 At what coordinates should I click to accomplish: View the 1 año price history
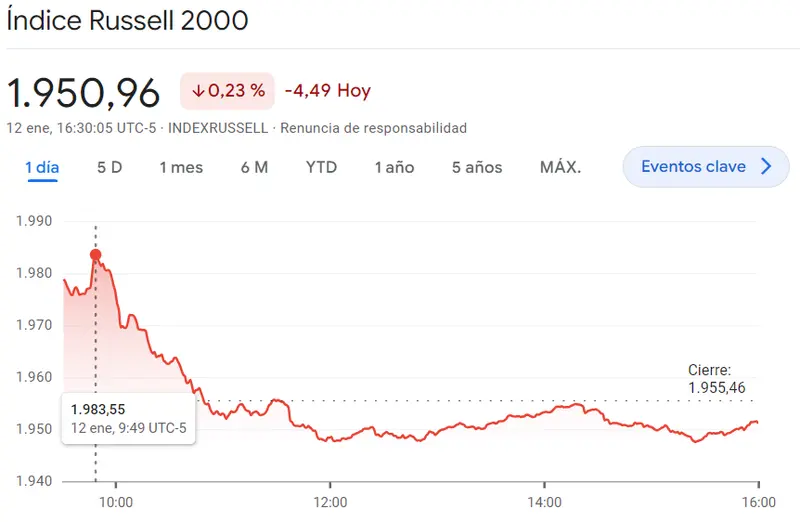tap(394, 167)
